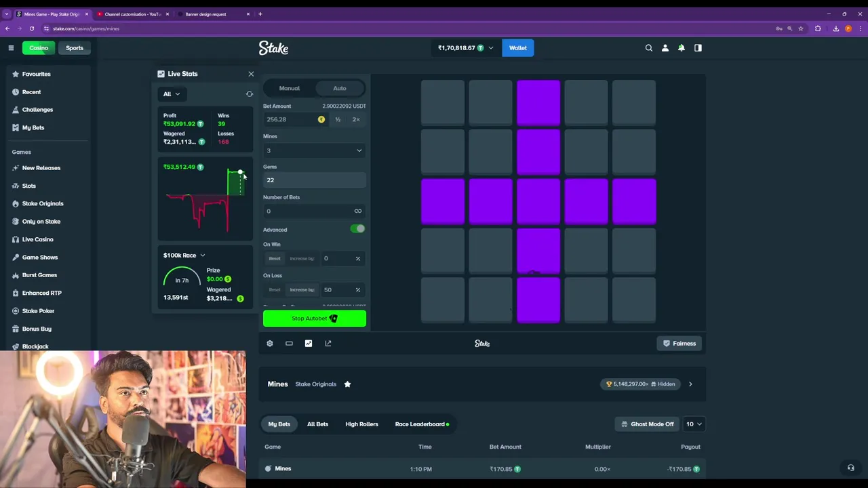Open the notifications bell
This screenshot has height=488, width=868.
tap(682, 47)
